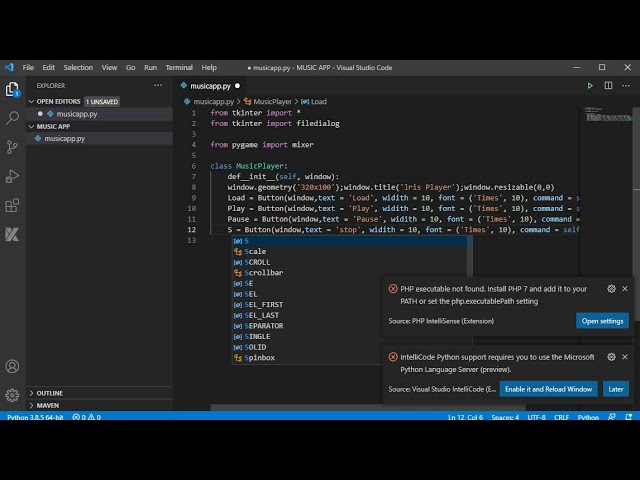Open the feedback icon in status bar

612,417
